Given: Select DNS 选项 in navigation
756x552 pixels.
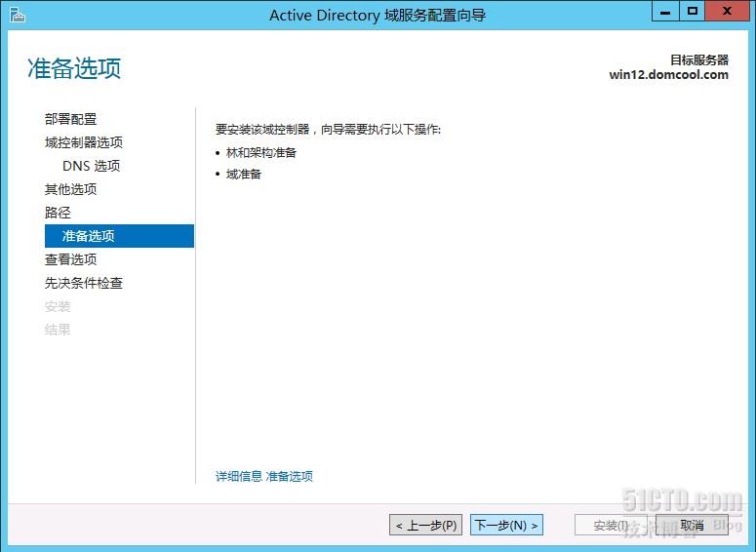Looking at the screenshot, I should (x=91, y=166).
